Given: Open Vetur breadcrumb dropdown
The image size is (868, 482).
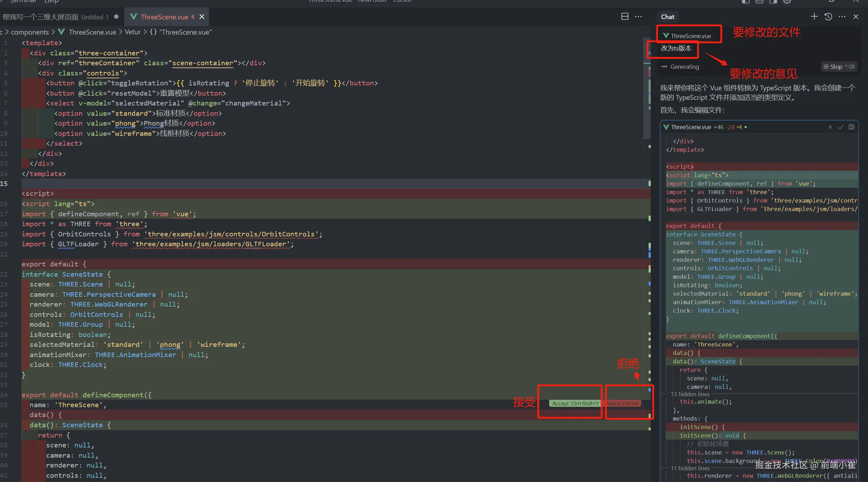Looking at the screenshot, I should tap(133, 32).
